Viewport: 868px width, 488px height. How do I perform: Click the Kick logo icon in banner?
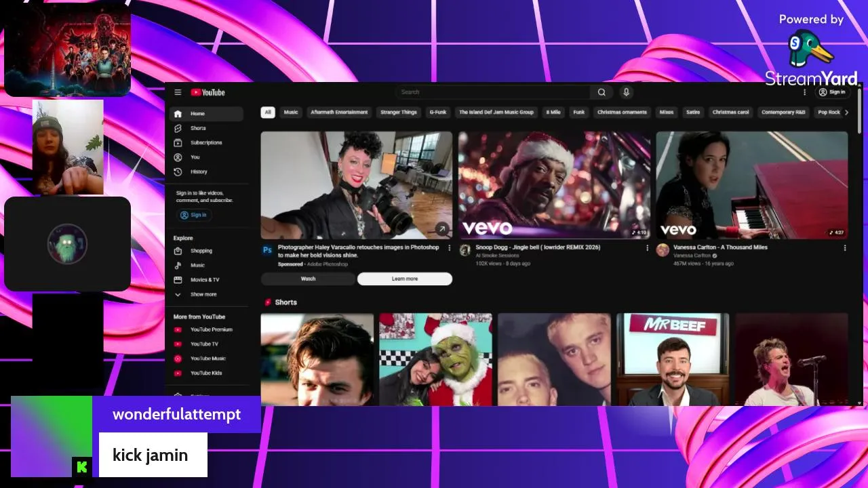pos(82,466)
